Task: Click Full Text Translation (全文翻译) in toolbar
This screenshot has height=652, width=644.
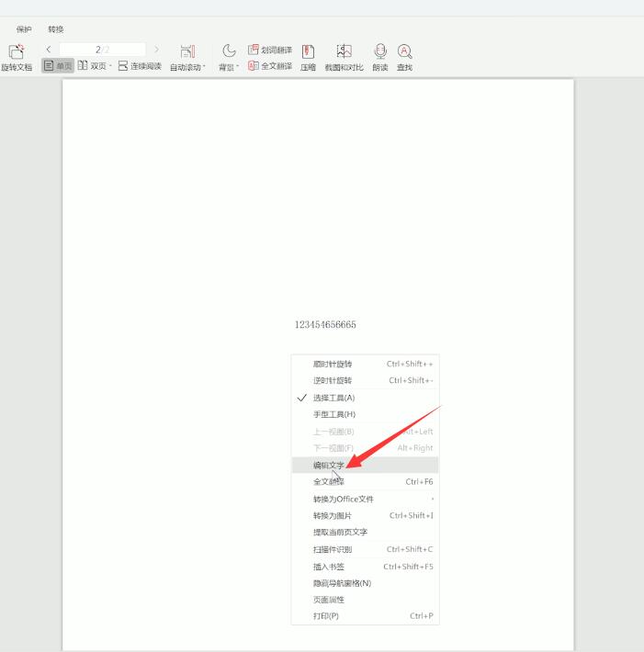Action: click(x=270, y=66)
